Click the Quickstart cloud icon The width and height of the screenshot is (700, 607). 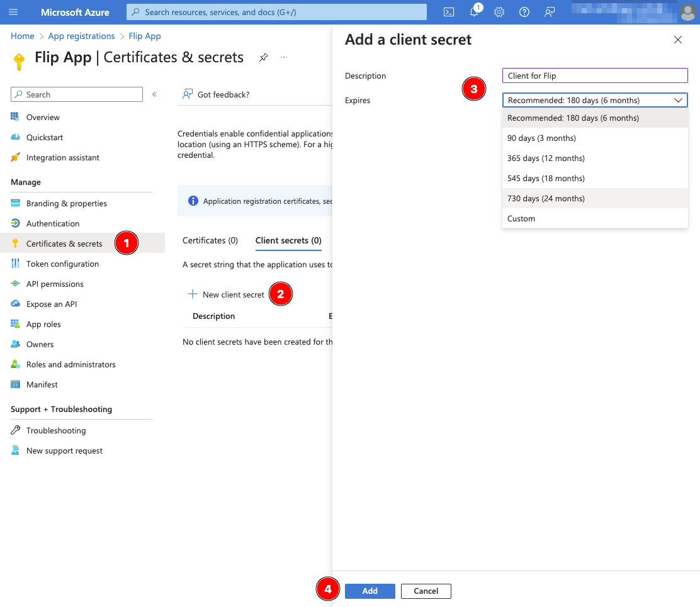[x=15, y=137]
